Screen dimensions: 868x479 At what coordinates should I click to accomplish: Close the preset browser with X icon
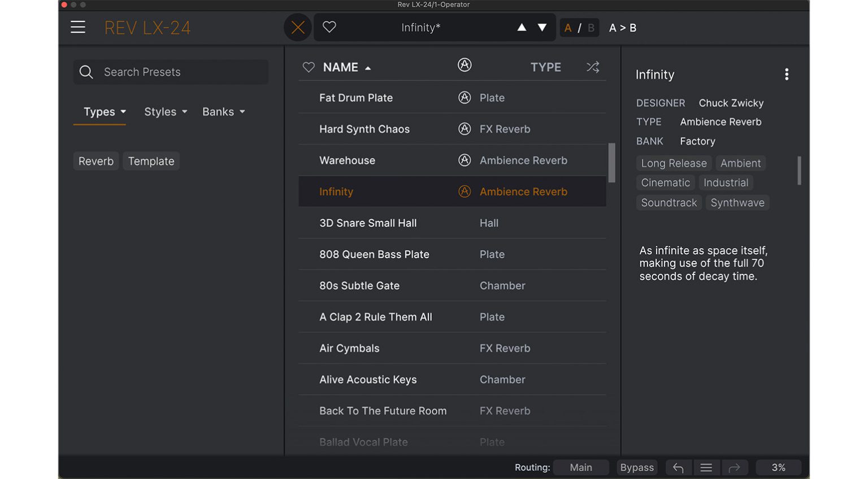point(298,27)
